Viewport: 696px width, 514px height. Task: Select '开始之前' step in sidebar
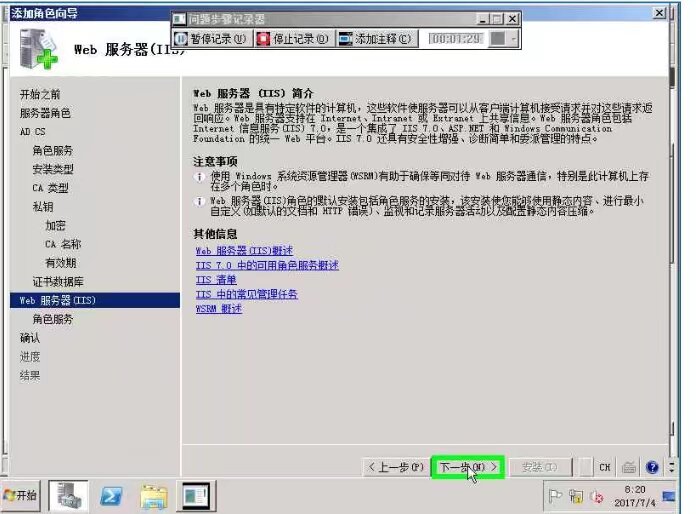click(40, 95)
